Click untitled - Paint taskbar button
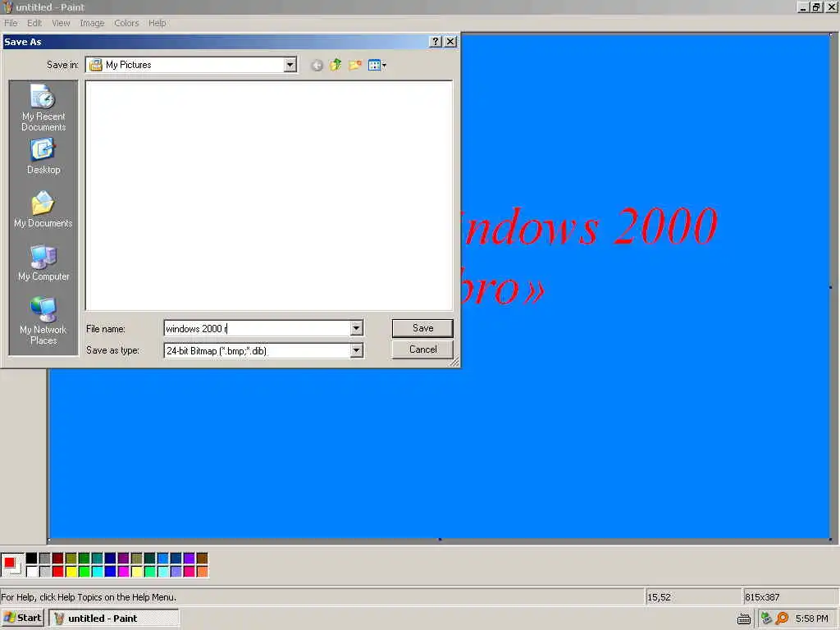840x630 pixels. click(x=113, y=619)
